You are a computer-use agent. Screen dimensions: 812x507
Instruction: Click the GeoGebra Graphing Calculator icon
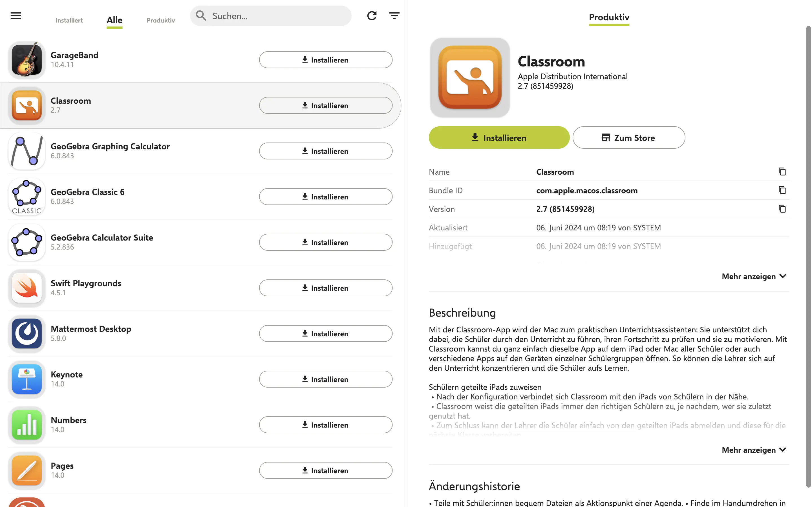pyautogui.click(x=26, y=151)
